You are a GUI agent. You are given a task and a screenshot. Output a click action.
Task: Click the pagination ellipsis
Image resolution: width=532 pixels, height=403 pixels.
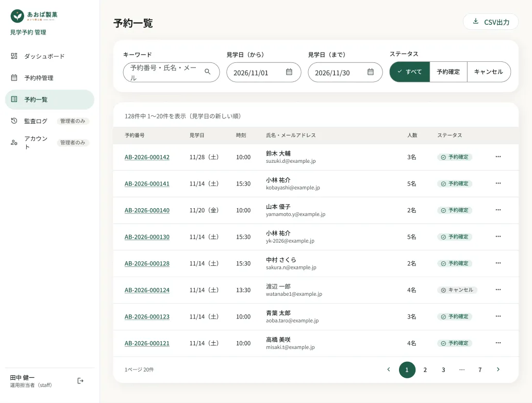tap(462, 370)
